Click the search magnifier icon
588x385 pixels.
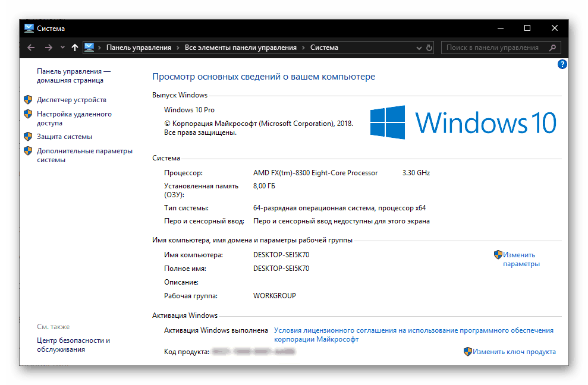(552, 48)
